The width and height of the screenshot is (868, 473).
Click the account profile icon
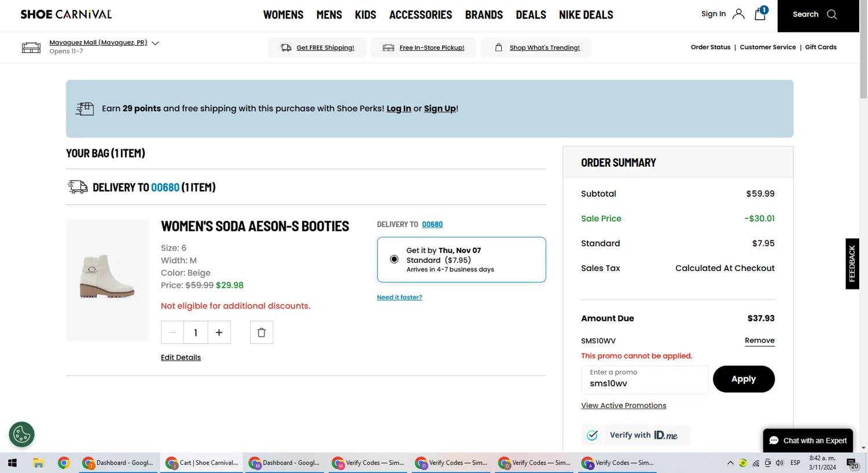738,14
